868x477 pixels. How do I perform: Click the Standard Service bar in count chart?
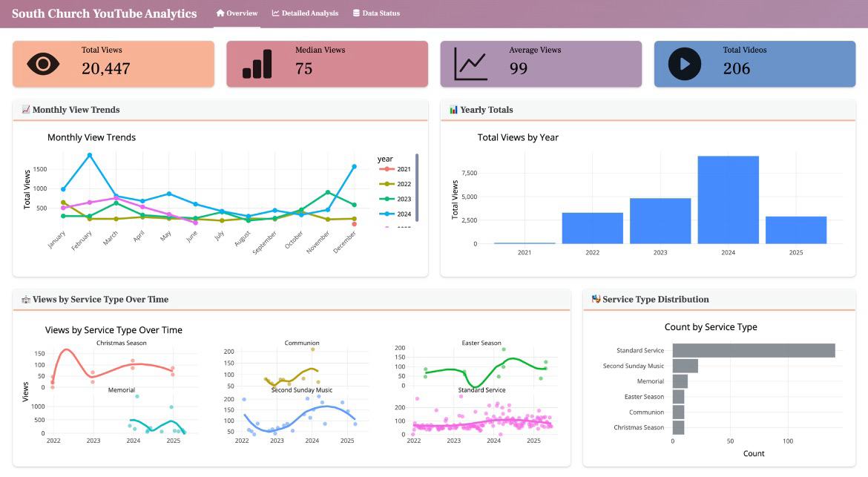(x=753, y=350)
